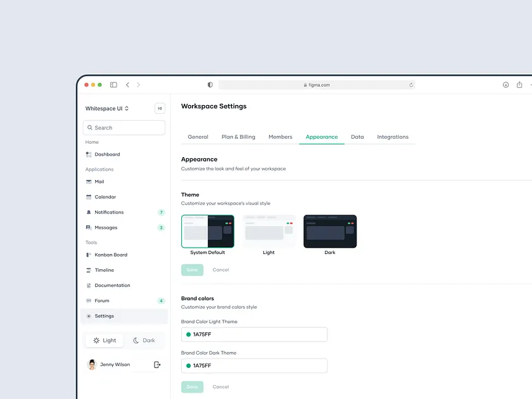Open the General tab
Image resolution: width=532 pixels, height=399 pixels.
coord(198,137)
